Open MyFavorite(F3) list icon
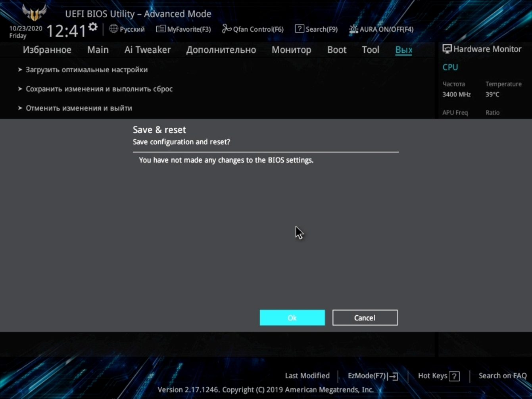Viewport: 532px width, 399px height. click(161, 29)
